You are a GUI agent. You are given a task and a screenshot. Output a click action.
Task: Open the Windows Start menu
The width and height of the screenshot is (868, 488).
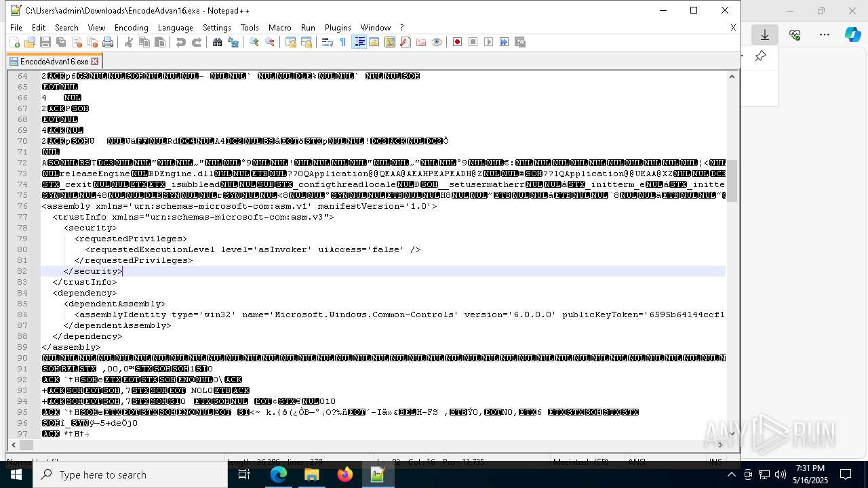[x=16, y=474]
